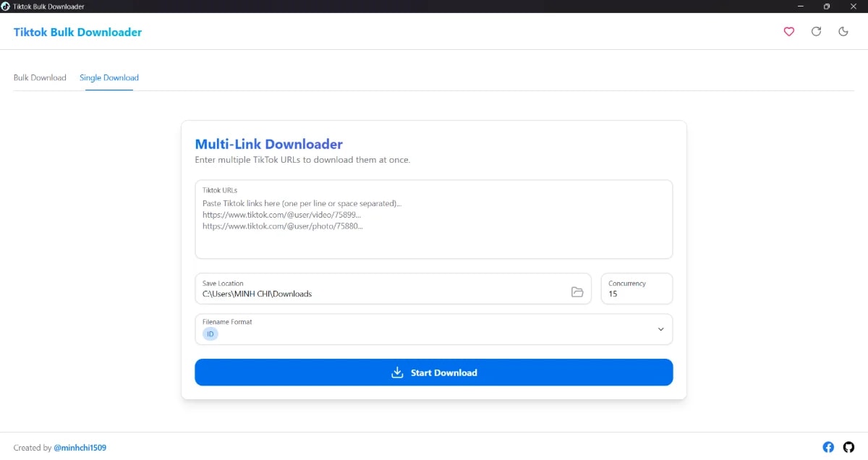Viewport: 868px width, 460px height.
Task: Click inside the Tiktok URLs text area
Action: pyautogui.click(x=433, y=217)
